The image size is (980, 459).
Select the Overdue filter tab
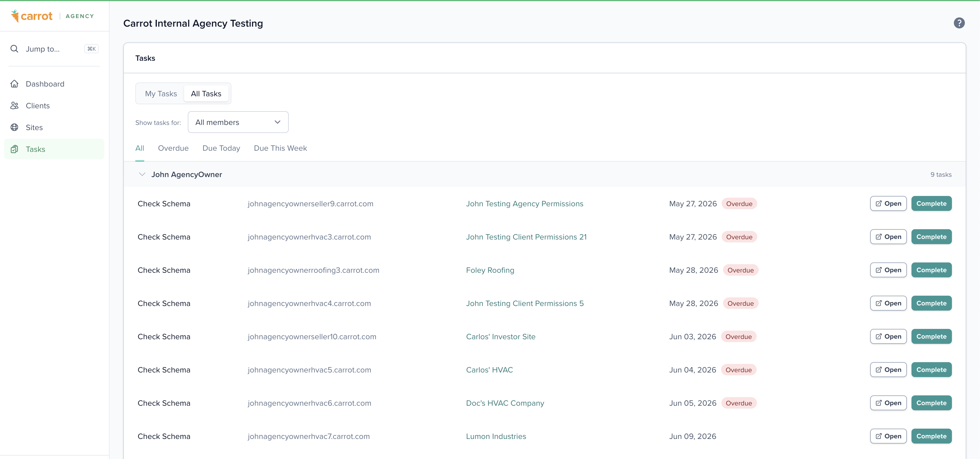click(173, 148)
